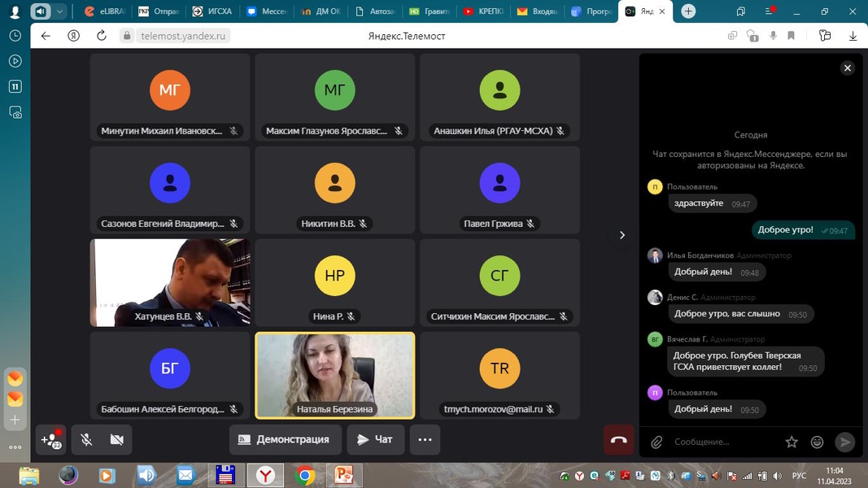Toggle the camera on/off button
Screen dimensions: 868x488
[x=116, y=440]
